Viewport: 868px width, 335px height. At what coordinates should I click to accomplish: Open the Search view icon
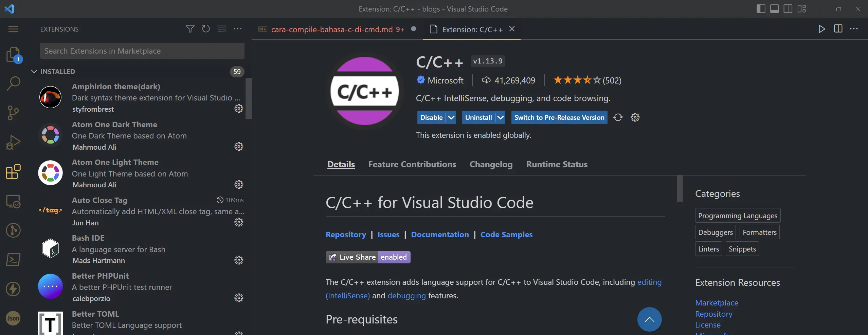point(13,83)
